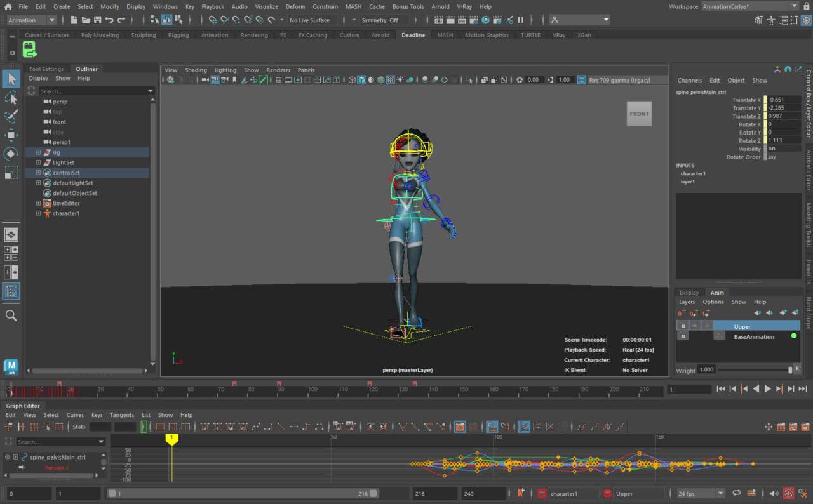This screenshot has width=813, height=504.
Task: Activate the Lasso select tool
Action: (11, 98)
